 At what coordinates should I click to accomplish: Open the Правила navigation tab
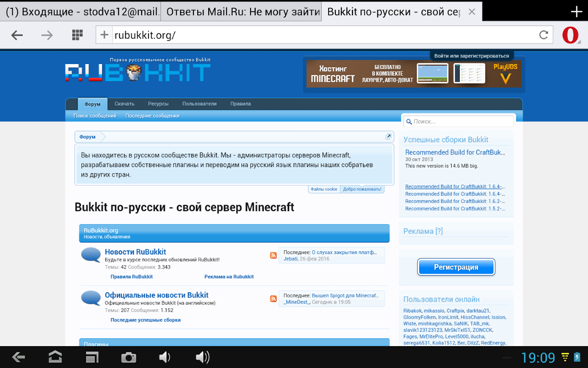pos(240,104)
